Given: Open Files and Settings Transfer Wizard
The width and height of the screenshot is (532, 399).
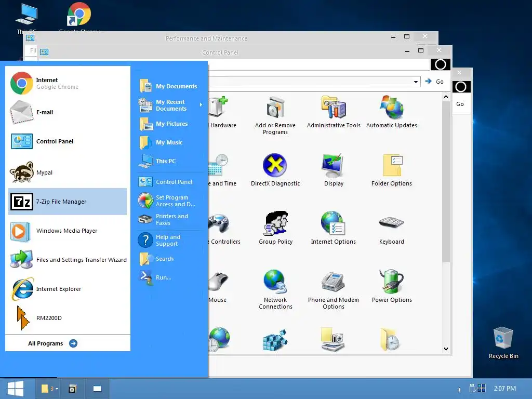Looking at the screenshot, I should pyautogui.click(x=68, y=260).
